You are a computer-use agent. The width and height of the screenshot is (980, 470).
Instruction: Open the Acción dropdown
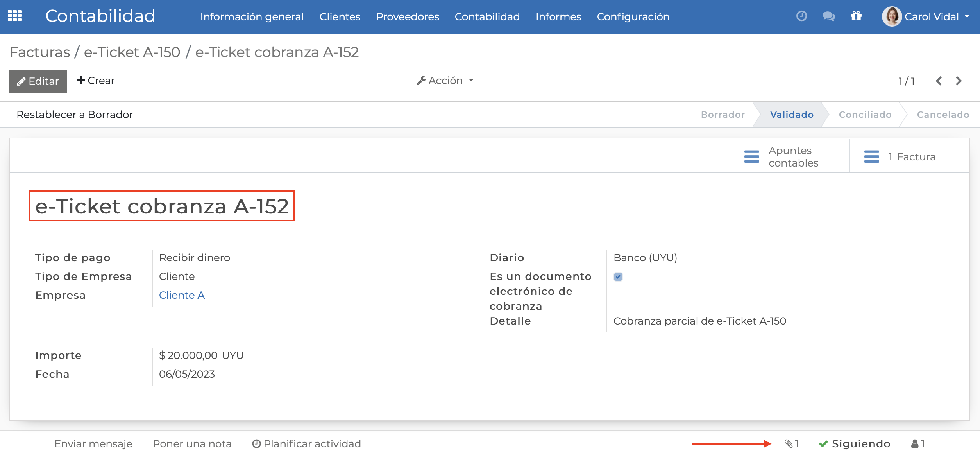[445, 80]
